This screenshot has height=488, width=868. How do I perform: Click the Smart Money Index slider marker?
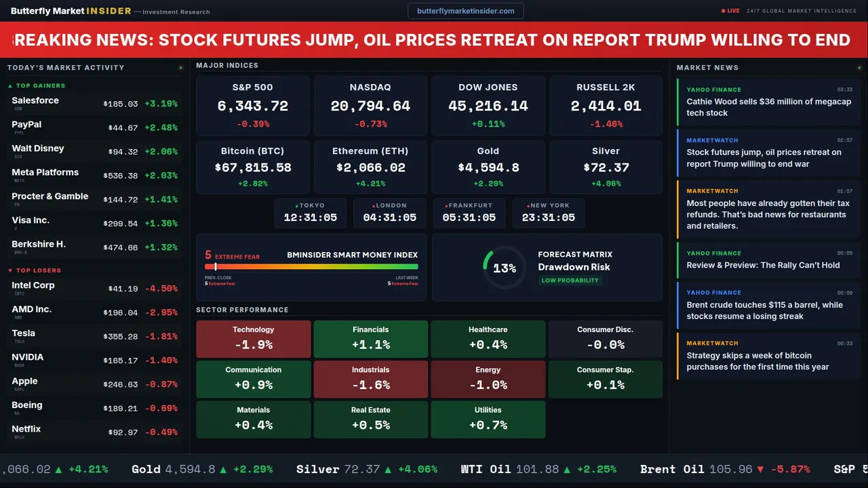[216, 267]
